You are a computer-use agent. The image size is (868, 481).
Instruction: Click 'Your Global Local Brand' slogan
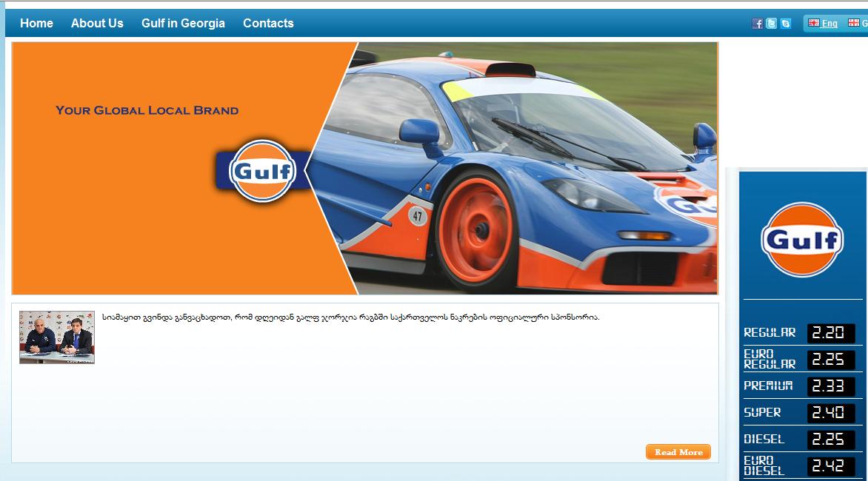coord(147,110)
